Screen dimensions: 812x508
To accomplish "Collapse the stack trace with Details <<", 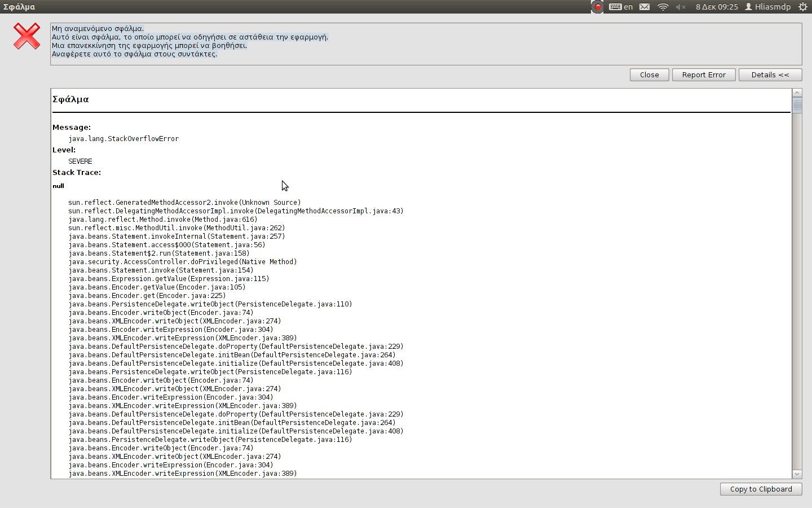I will 770,75.
